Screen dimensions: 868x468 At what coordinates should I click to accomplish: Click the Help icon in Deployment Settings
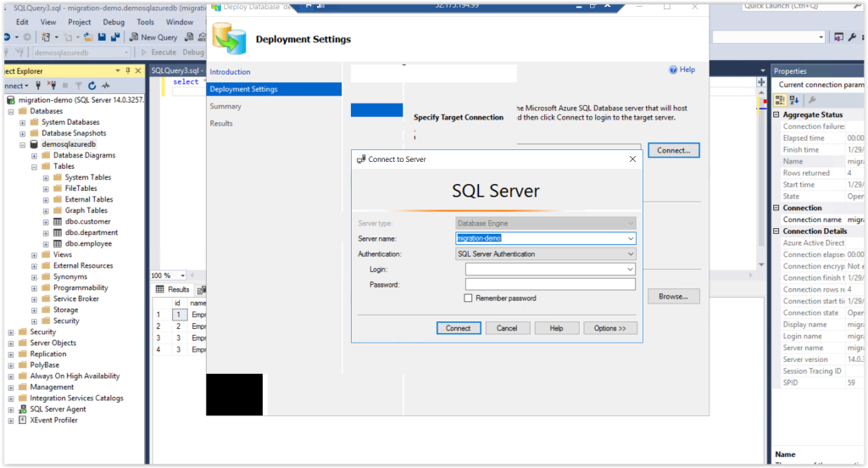pyautogui.click(x=673, y=70)
